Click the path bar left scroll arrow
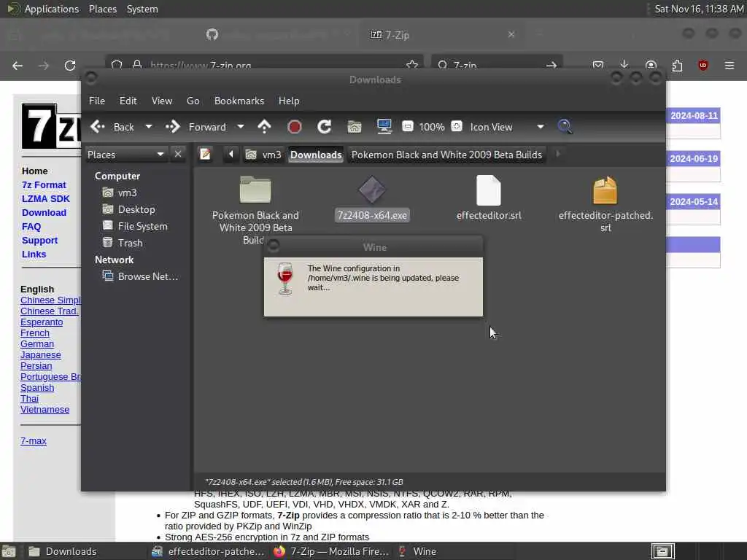Viewport: 747px width, 560px height. coord(231,155)
